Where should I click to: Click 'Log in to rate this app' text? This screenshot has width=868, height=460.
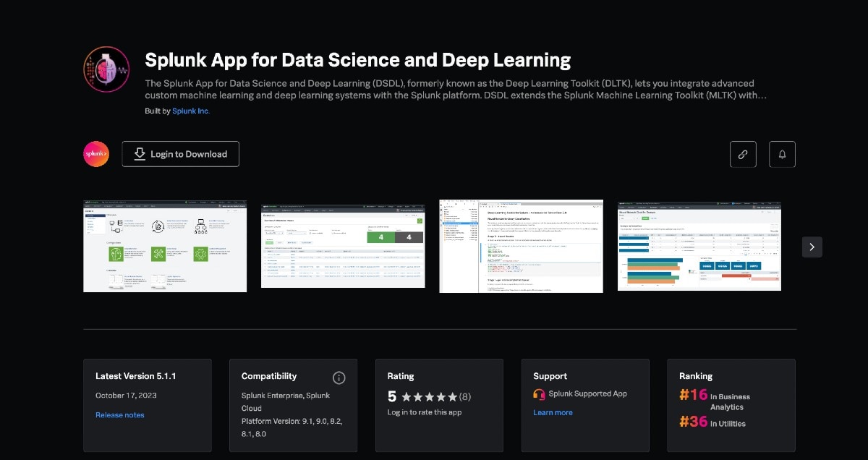(x=425, y=412)
